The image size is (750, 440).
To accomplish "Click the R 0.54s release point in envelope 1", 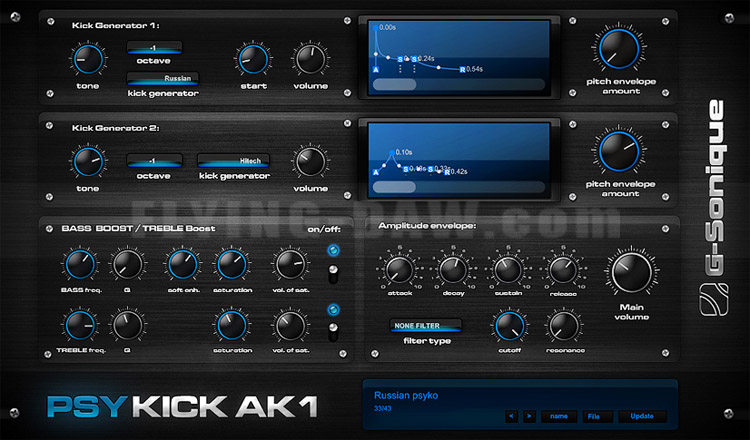I will (x=463, y=70).
